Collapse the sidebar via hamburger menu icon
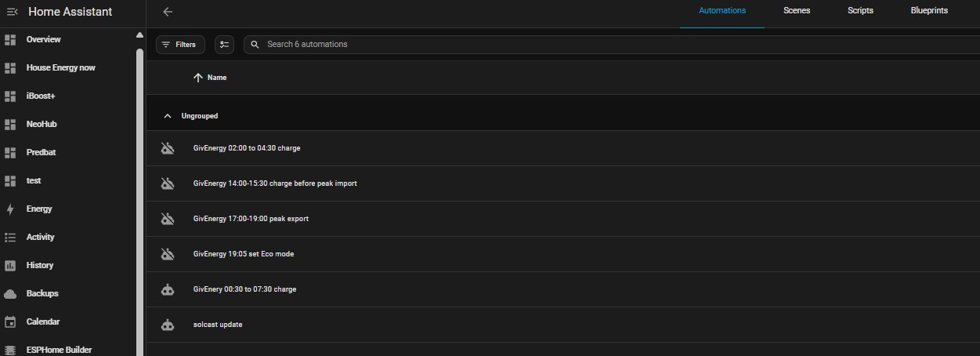Image resolution: width=980 pixels, height=356 pixels. click(x=12, y=12)
